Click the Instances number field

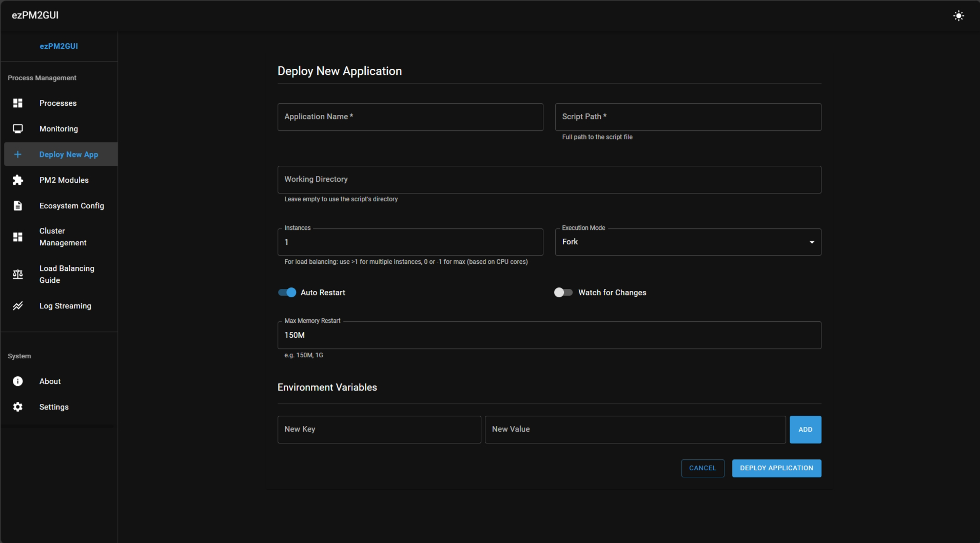[x=410, y=242]
